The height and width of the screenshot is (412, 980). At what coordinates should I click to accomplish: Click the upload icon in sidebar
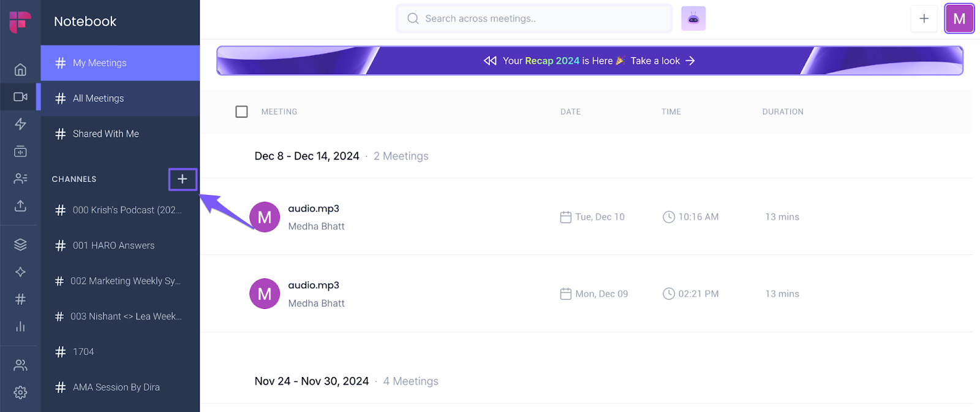(20, 206)
